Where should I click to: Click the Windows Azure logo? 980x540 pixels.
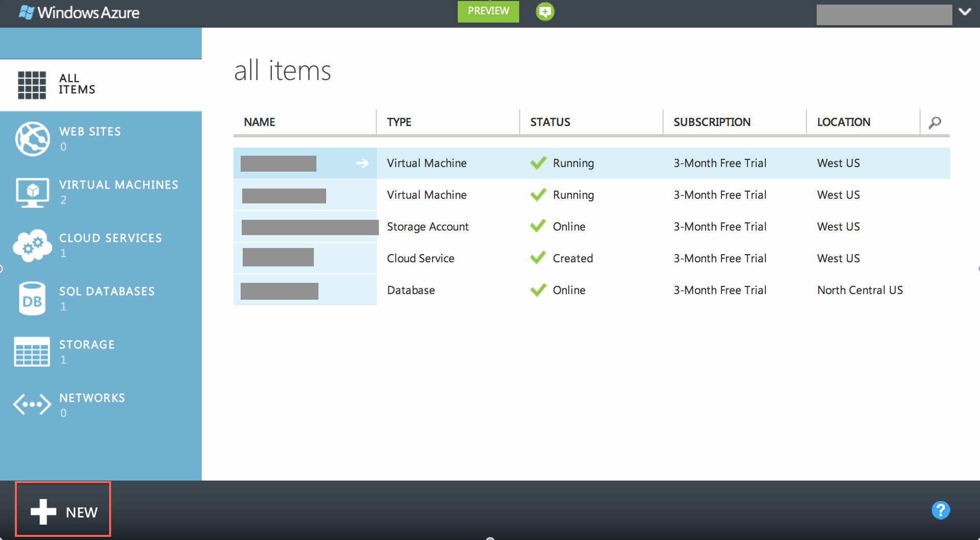click(x=79, y=12)
